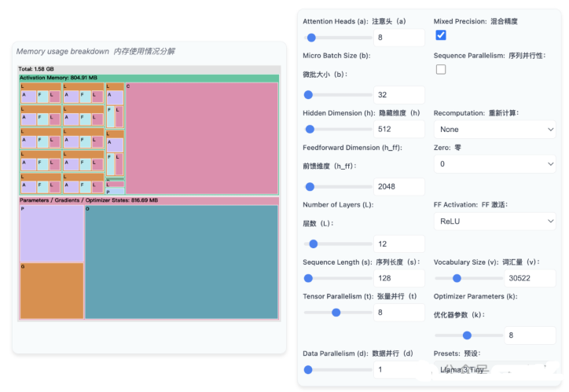Open the Recomputation dropdown showing None
This screenshot has height=392, width=569.
(494, 130)
